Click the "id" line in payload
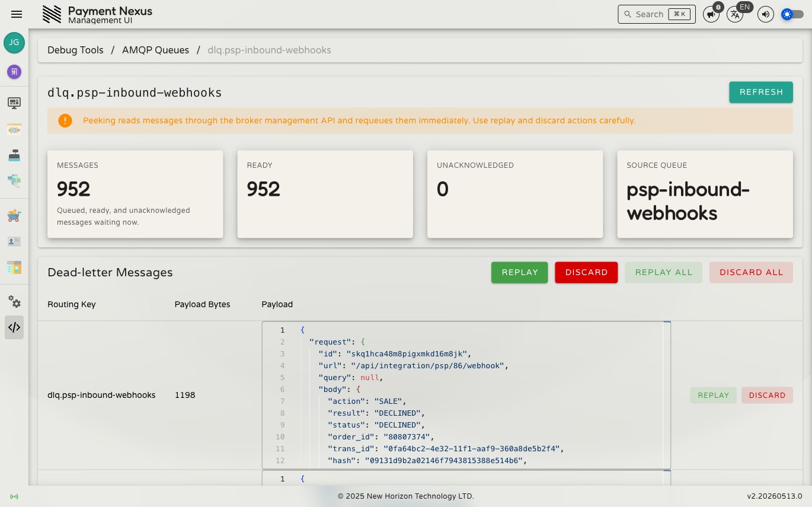The height and width of the screenshot is (507, 812). coord(395,354)
